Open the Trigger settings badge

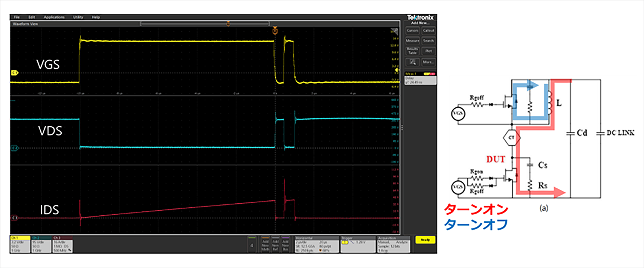tap(358, 244)
